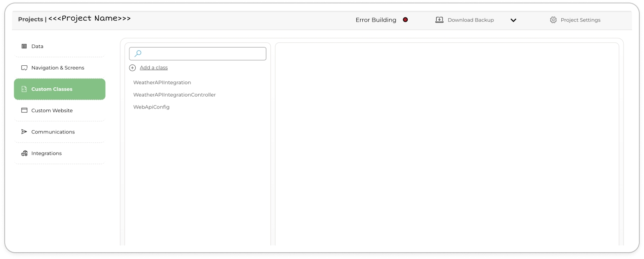Select the WeatherAPIIntegration class
This screenshot has height=259, width=644.
[162, 83]
